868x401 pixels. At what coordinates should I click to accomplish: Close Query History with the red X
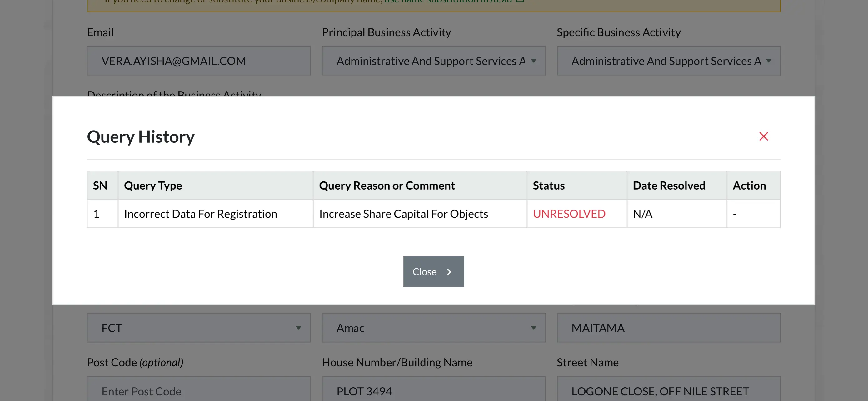tap(763, 136)
